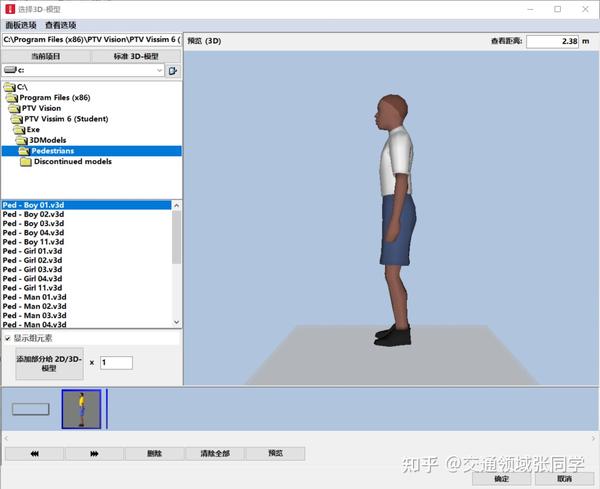This screenshot has width=600, height=489.
Task: Select Ped - Man 03.v3d file
Action: 34,315
